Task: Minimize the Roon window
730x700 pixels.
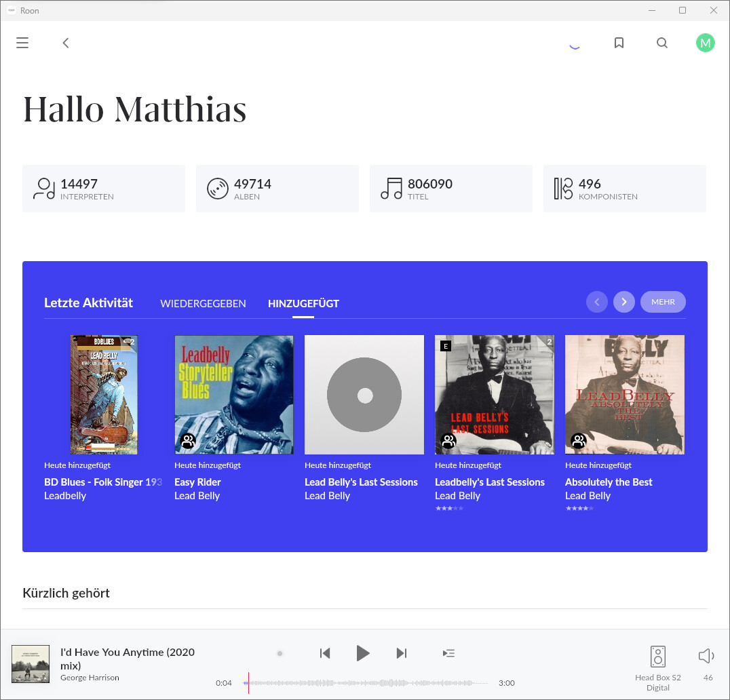Action: coord(652,10)
